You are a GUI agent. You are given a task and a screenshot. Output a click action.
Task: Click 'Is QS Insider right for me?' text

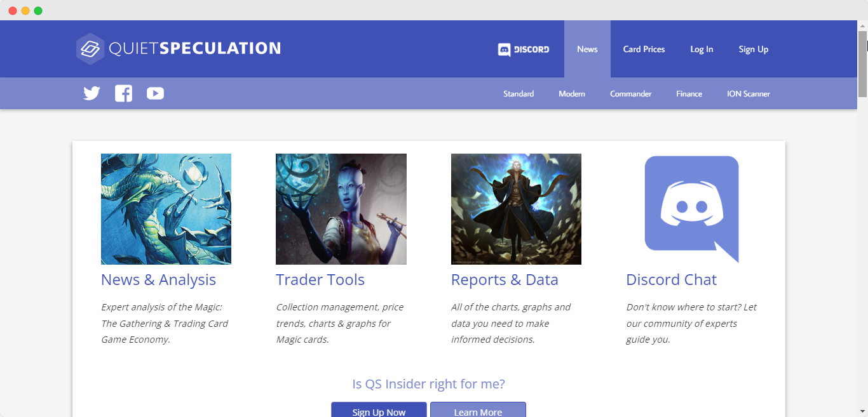pos(429,384)
